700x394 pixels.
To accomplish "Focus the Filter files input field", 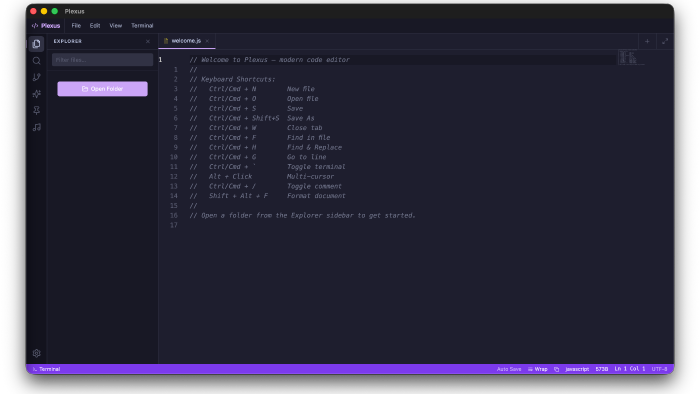I will pyautogui.click(x=102, y=60).
